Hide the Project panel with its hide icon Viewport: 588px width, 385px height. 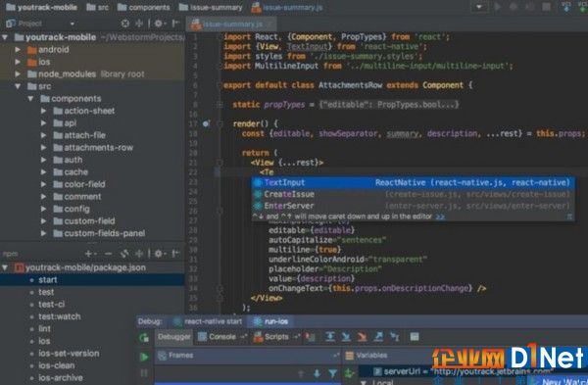pyautogui.click(x=175, y=24)
